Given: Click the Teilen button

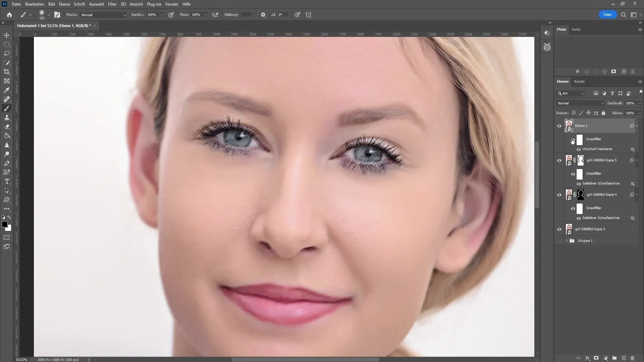Looking at the screenshot, I should point(607,15).
